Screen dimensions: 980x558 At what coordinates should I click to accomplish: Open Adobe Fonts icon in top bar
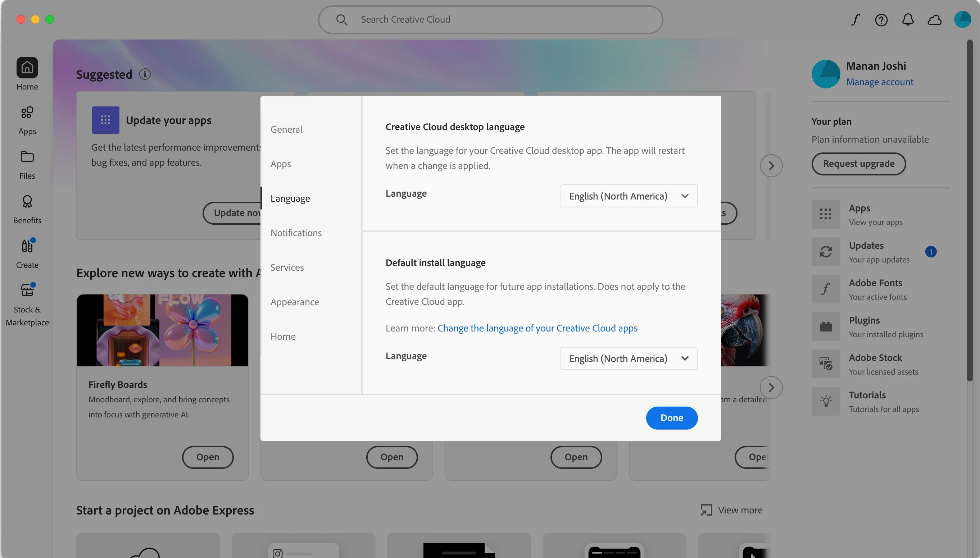point(856,19)
